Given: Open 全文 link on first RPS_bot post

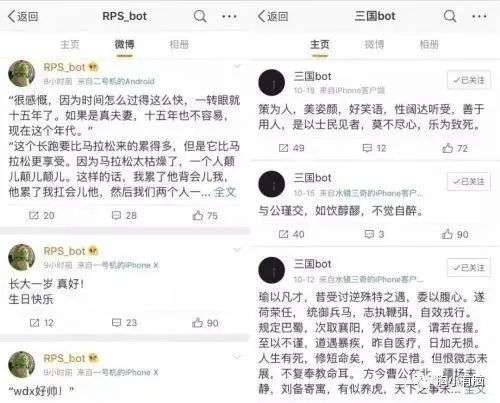Looking at the screenshot, I should [x=225, y=192].
